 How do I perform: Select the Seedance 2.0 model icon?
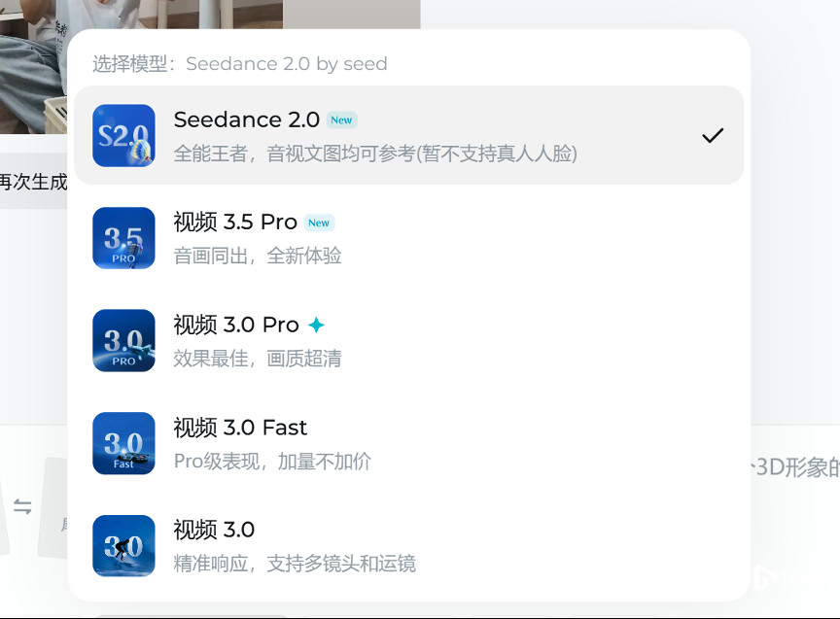(x=123, y=135)
